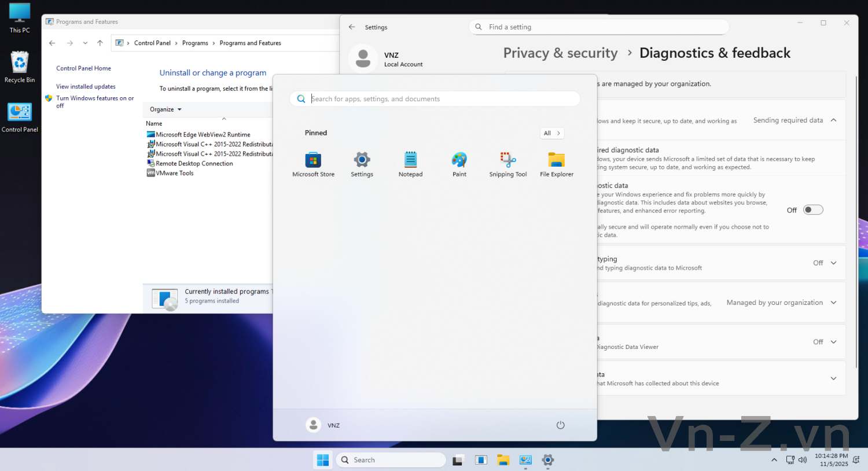
Task: Click View installed updates link
Action: coord(86,87)
